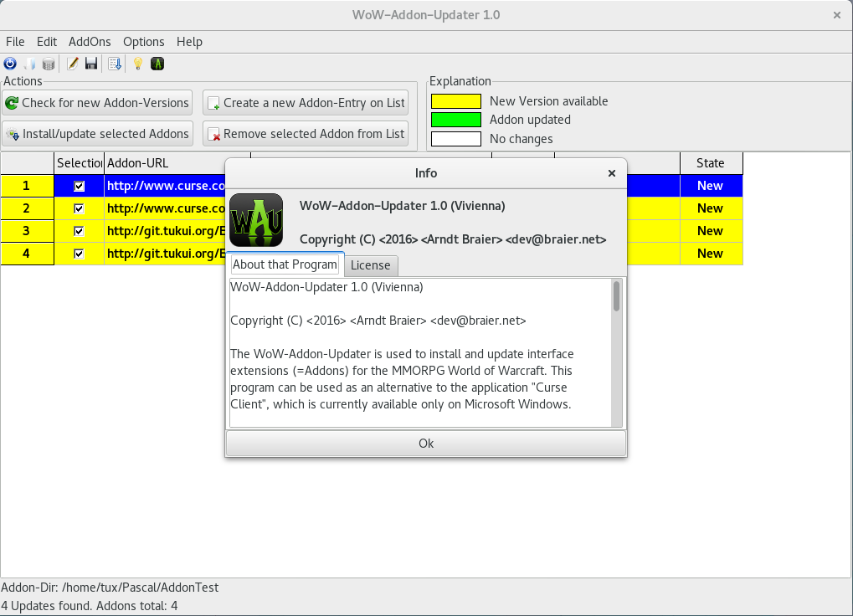The width and height of the screenshot is (853, 616).
Task: Close the WoW-Addon-Updater main window
Action: point(837,15)
